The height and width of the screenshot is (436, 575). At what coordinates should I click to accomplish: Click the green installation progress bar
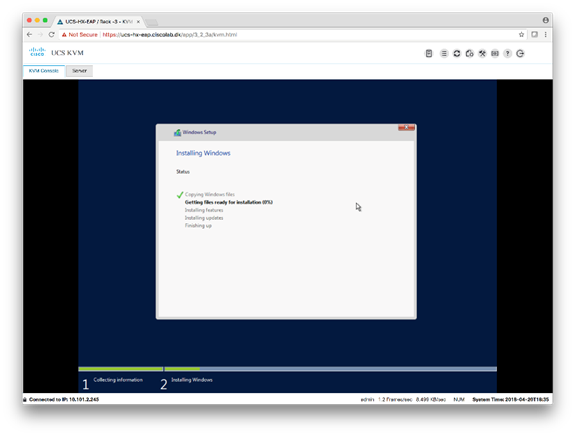click(x=139, y=369)
